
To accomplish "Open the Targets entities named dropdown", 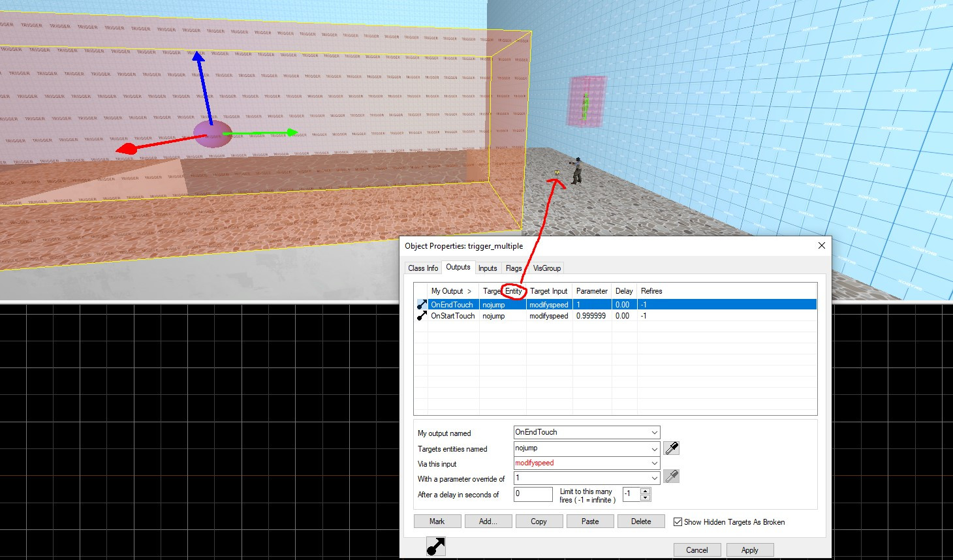I will (653, 448).
